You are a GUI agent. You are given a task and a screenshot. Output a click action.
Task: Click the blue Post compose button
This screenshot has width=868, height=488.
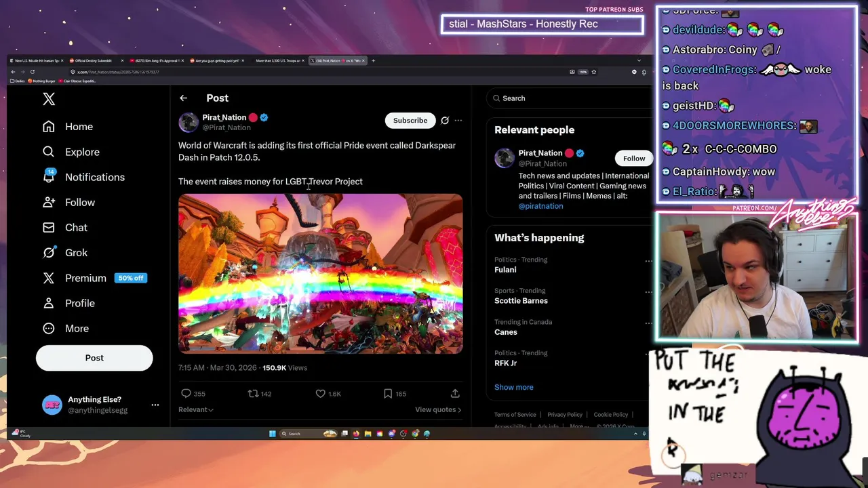(94, 358)
